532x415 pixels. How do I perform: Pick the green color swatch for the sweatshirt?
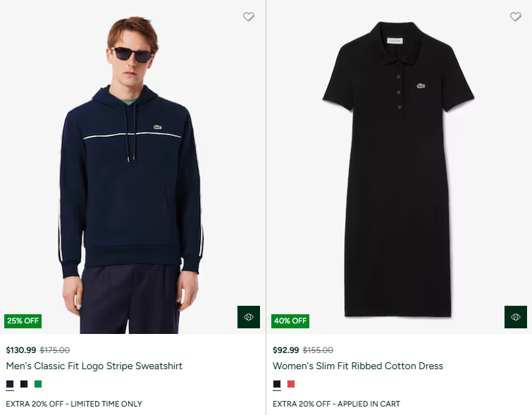pos(38,384)
